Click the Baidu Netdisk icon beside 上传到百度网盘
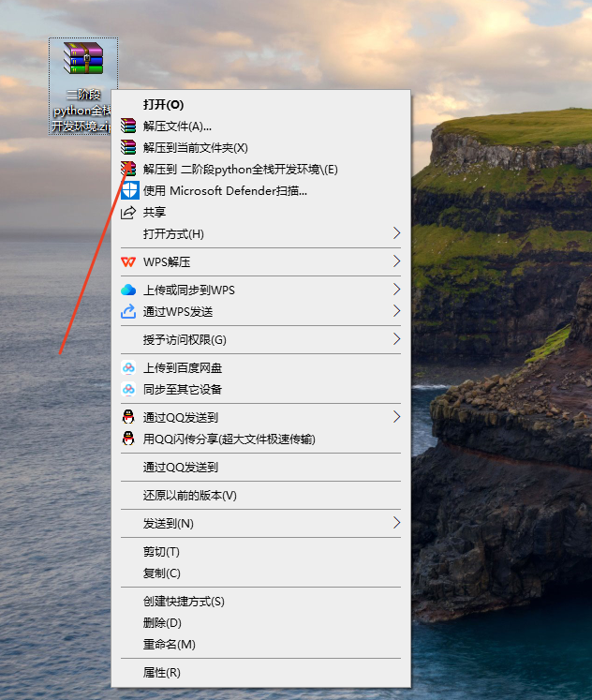592x700 pixels. coord(128,368)
